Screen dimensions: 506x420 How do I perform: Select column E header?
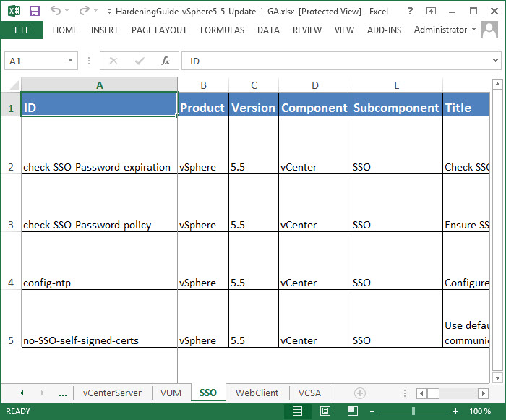tap(397, 85)
